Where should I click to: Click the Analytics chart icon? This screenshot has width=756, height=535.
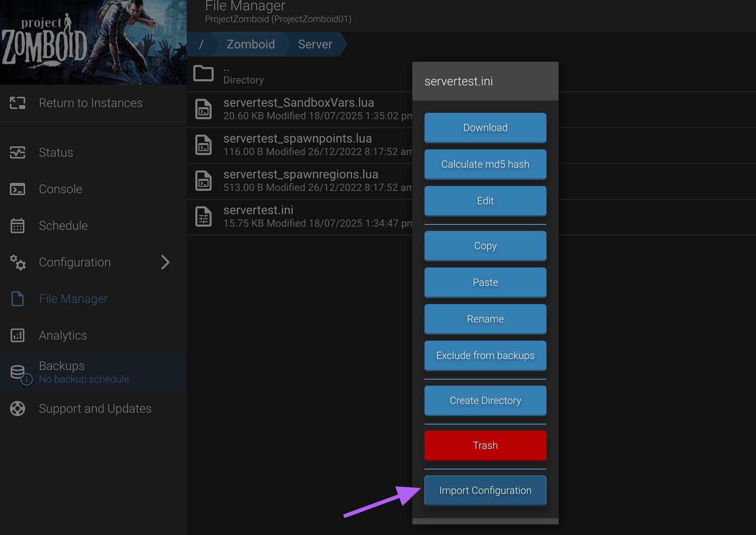tap(17, 335)
